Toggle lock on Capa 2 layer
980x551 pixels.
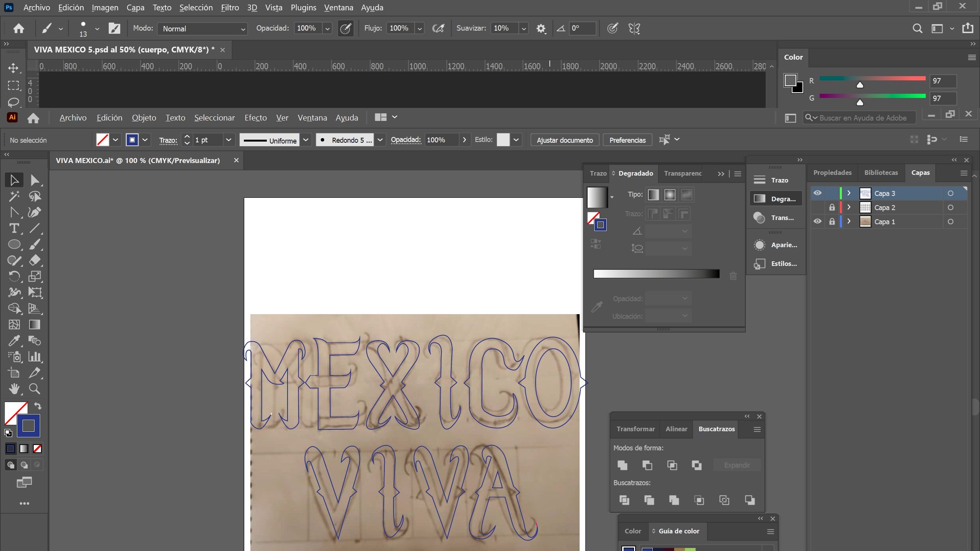[832, 207]
